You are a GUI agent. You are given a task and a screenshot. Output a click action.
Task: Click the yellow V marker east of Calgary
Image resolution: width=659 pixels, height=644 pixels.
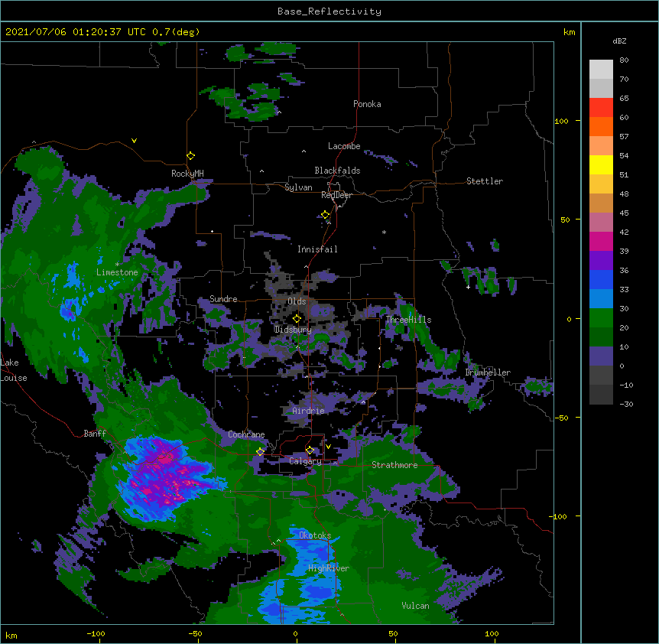(x=328, y=447)
